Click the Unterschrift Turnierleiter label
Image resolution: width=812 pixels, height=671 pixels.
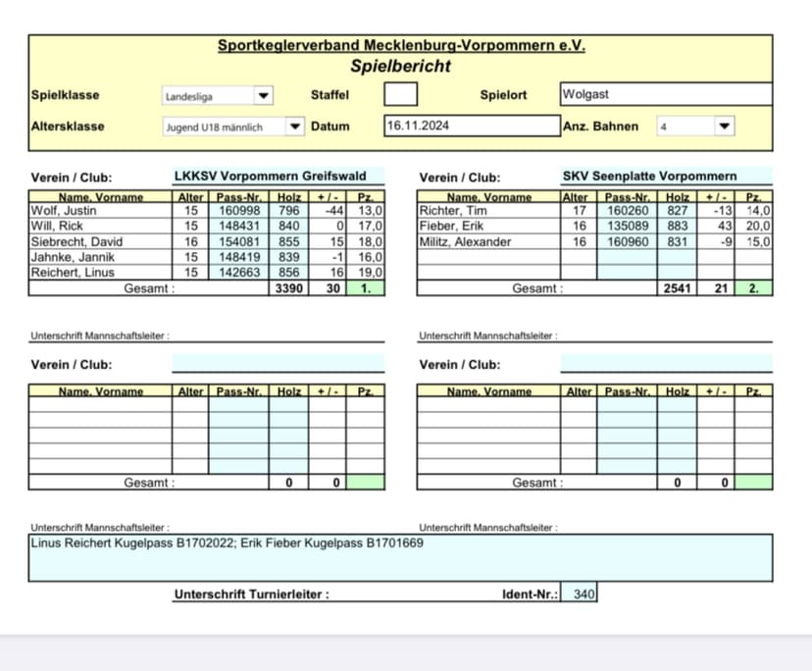(252, 594)
